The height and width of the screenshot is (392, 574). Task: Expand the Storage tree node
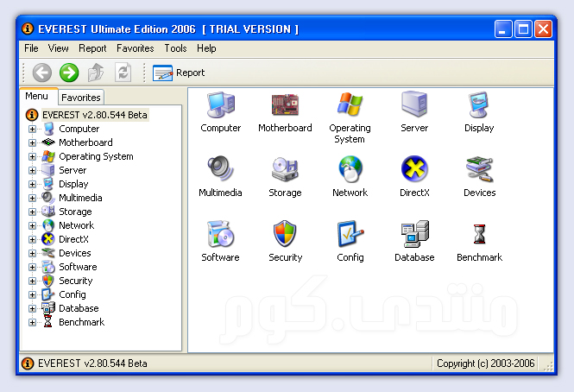pyautogui.click(x=33, y=212)
